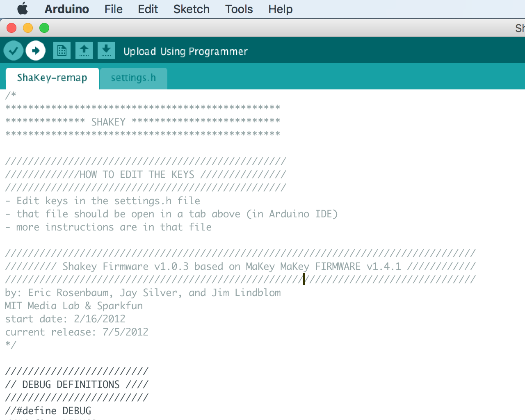The width and height of the screenshot is (525, 420).
Task: Click the '//#define DEBUG' line
Action: pyautogui.click(x=48, y=411)
